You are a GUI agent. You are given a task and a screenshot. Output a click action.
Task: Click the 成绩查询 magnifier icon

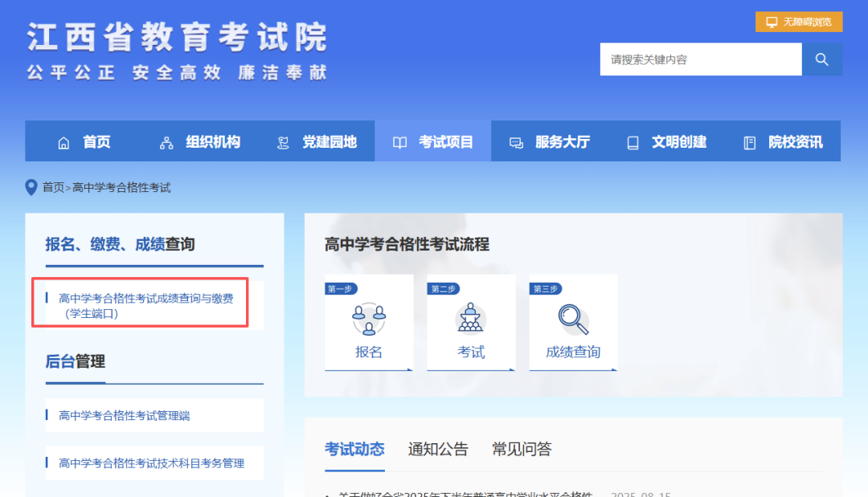(x=573, y=319)
